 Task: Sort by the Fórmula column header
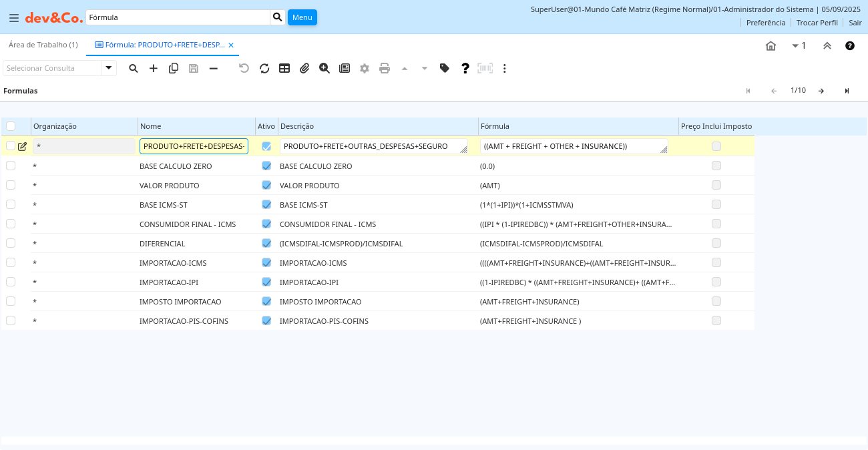495,126
